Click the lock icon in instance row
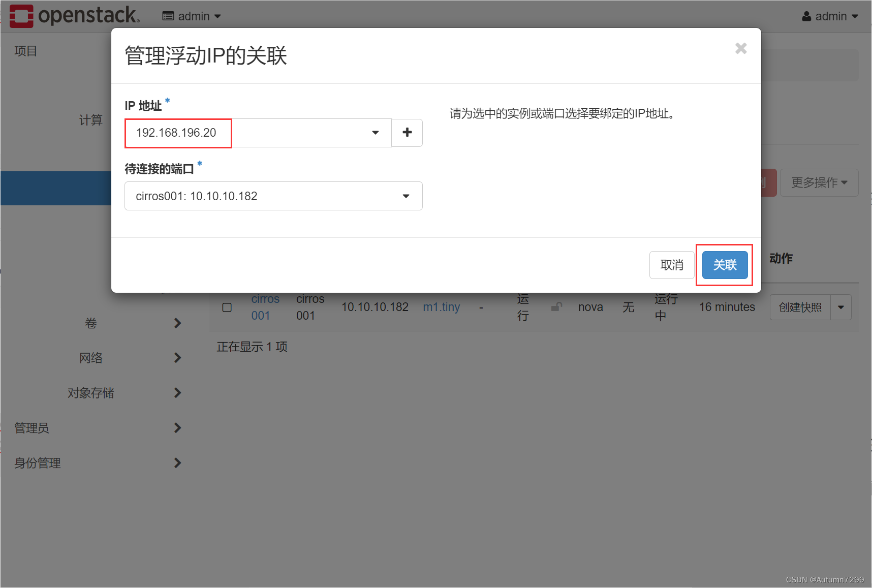The image size is (872, 588). [x=556, y=307]
